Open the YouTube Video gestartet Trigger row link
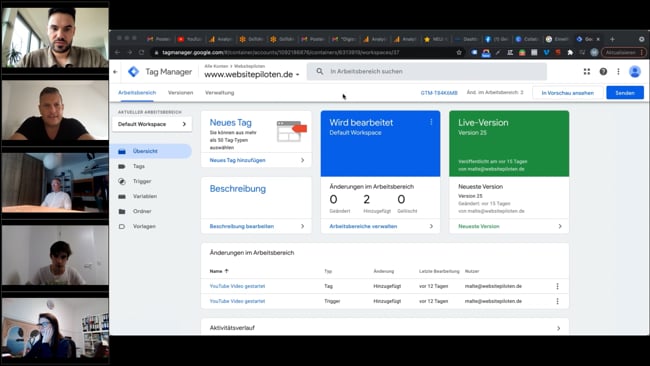This screenshot has height=366, width=650. coord(237,301)
